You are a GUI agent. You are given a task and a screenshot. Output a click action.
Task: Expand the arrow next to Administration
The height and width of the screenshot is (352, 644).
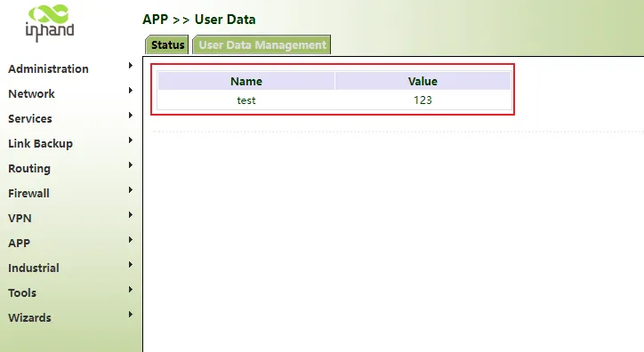click(131, 66)
